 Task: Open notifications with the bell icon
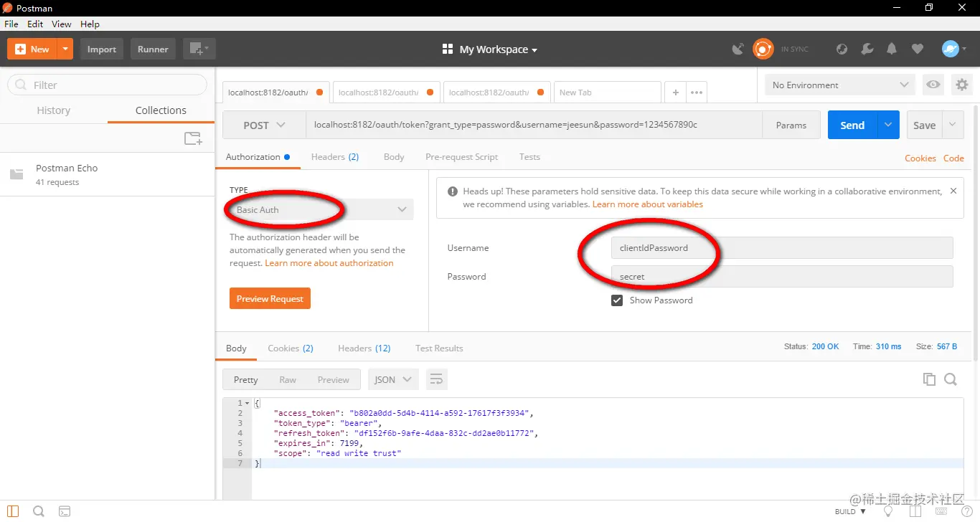(x=892, y=49)
